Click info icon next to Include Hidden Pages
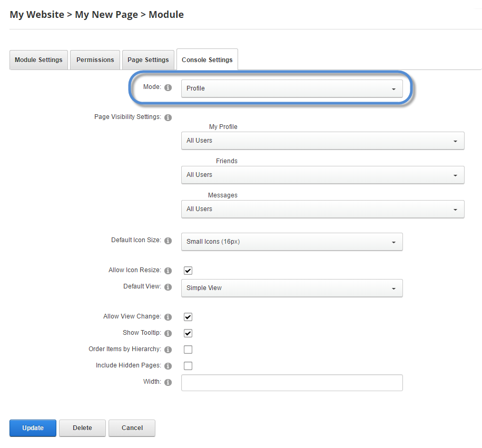The image size is (482, 448). (168, 366)
